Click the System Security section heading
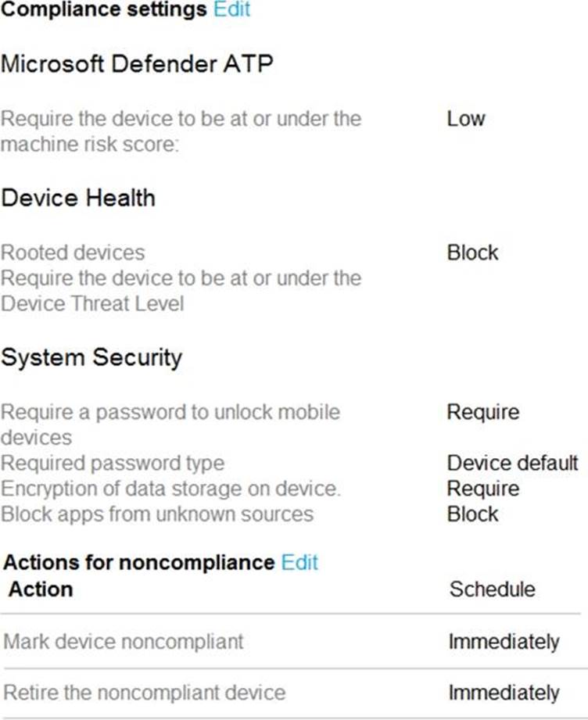 (x=91, y=357)
